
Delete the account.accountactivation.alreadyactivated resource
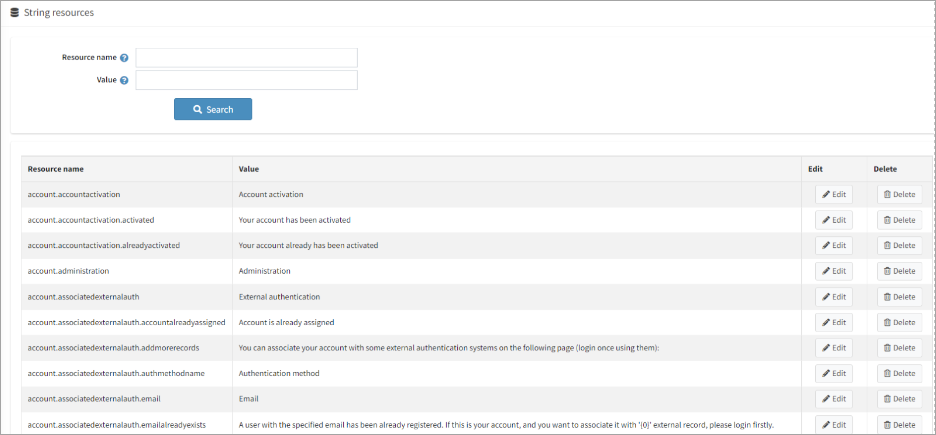pos(899,245)
